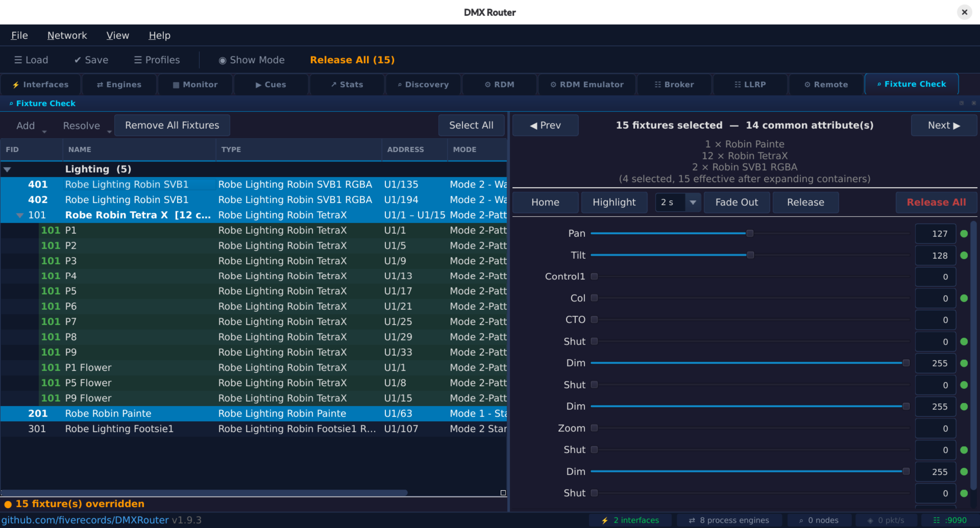Switch to the RDM Emulator tab

[587, 84]
